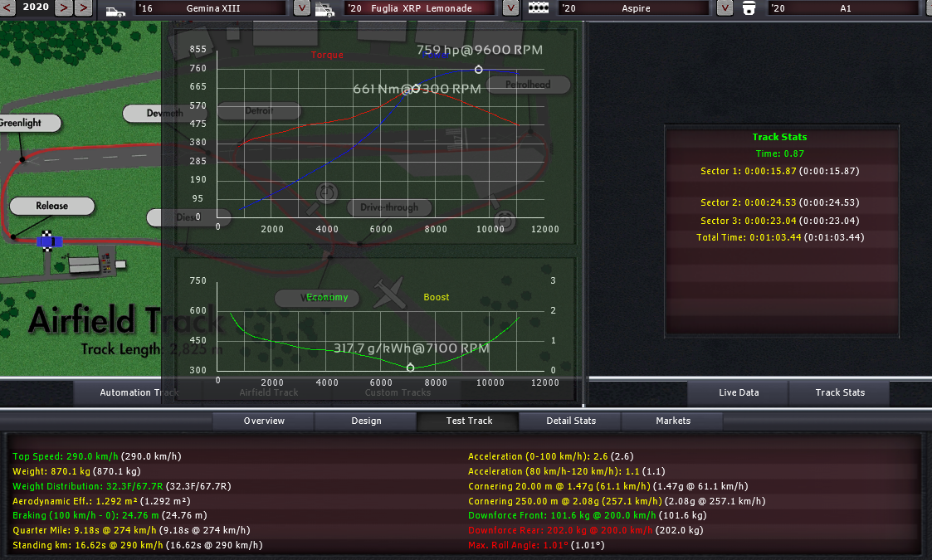Viewport: 932px width, 560px height.
Task: Click the engine family icon beside Aspire
Action: coord(539,9)
